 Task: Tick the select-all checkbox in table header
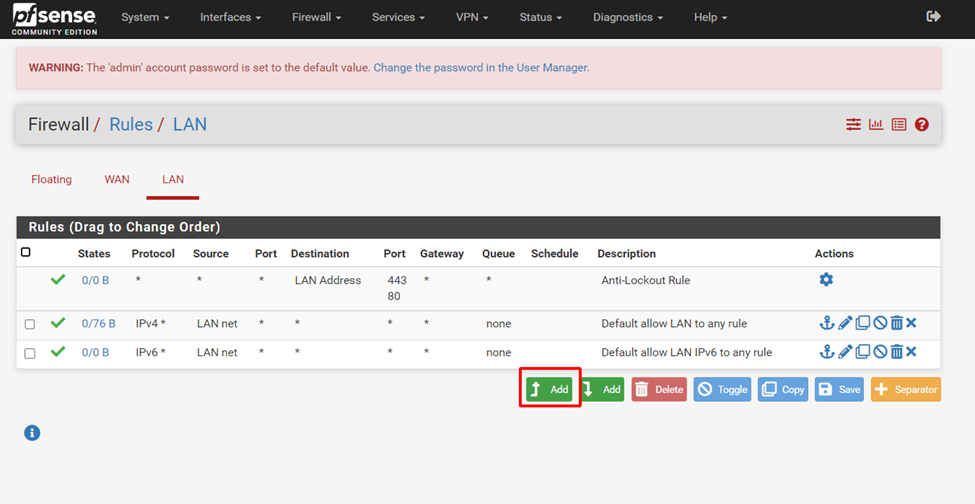pos(26,253)
